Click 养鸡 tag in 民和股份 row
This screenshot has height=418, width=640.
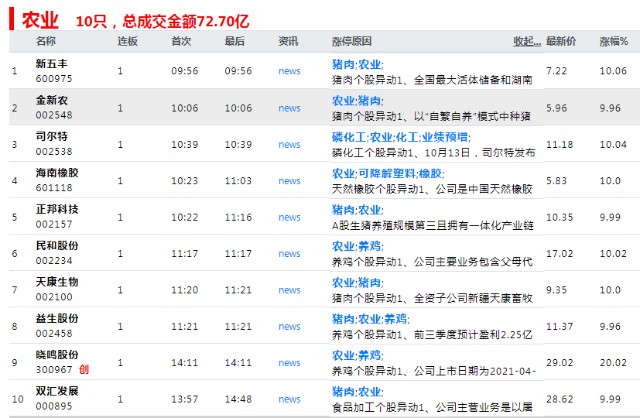coord(369,246)
